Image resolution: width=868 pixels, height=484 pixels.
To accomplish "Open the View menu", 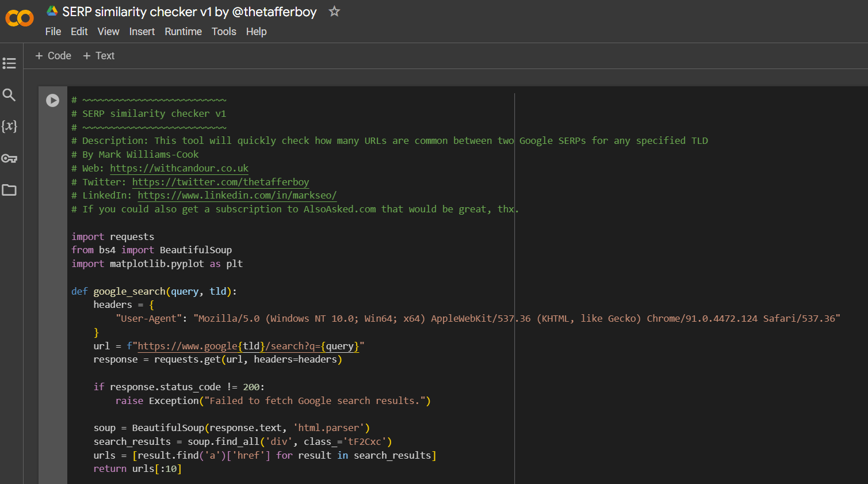I will [x=108, y=32].
